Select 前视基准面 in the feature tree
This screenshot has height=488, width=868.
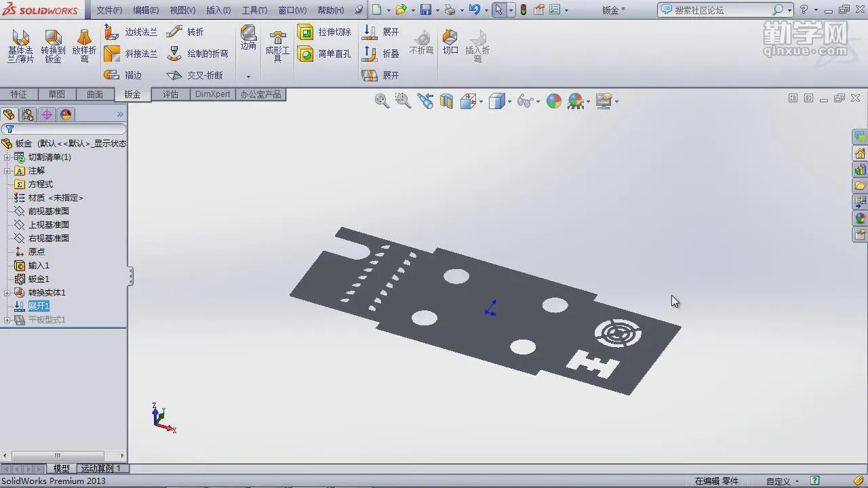(49, 211)
